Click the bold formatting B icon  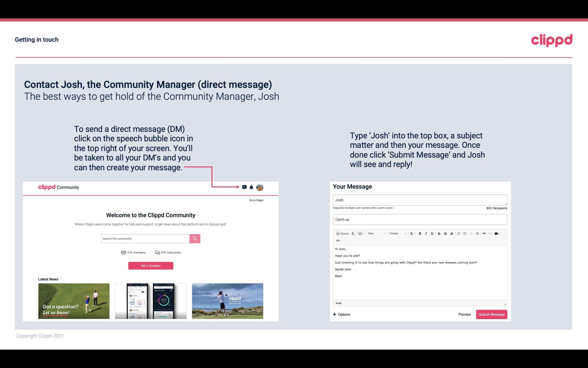(420, 233)
